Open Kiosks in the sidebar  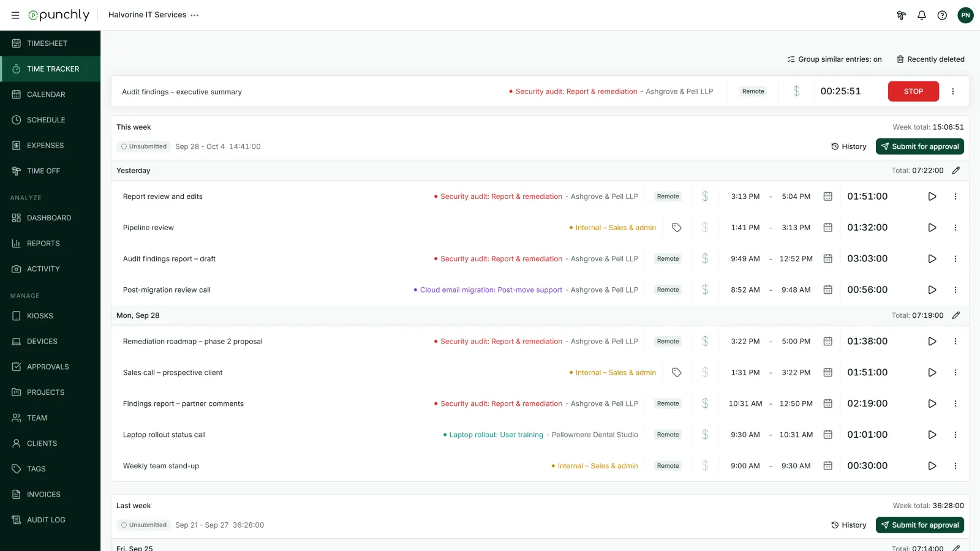[x=50, y=316]
